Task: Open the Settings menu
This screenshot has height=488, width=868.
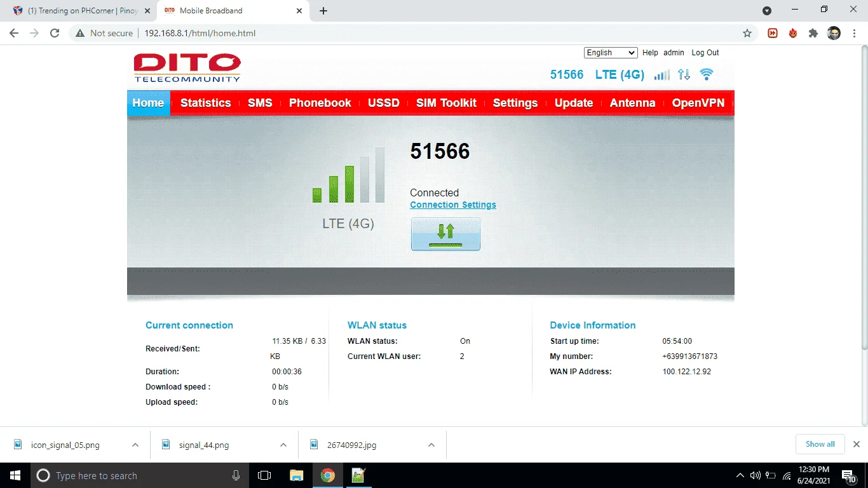Action: click(x=515, y=103)
